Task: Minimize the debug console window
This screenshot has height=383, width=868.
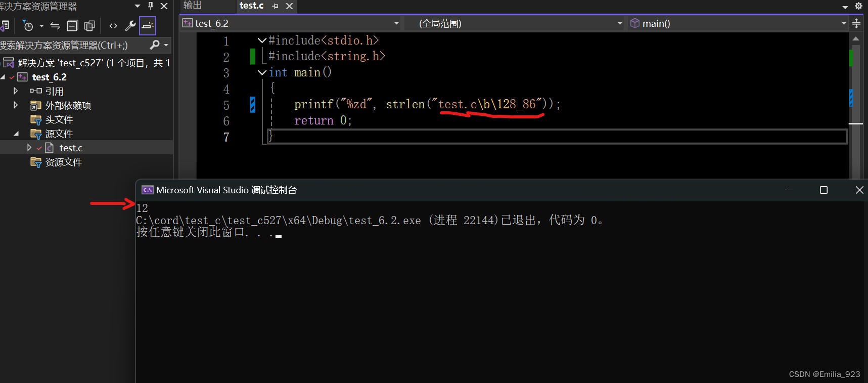Action: (789, 190)
